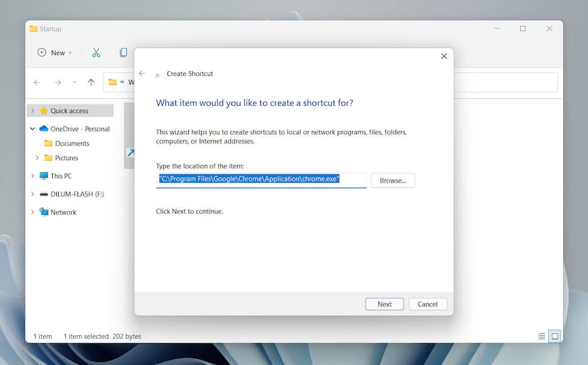Collapse the OneDrive - Personal node
Image resolution: width=588 pixels, height=365 pixels.
pos(33,129)
